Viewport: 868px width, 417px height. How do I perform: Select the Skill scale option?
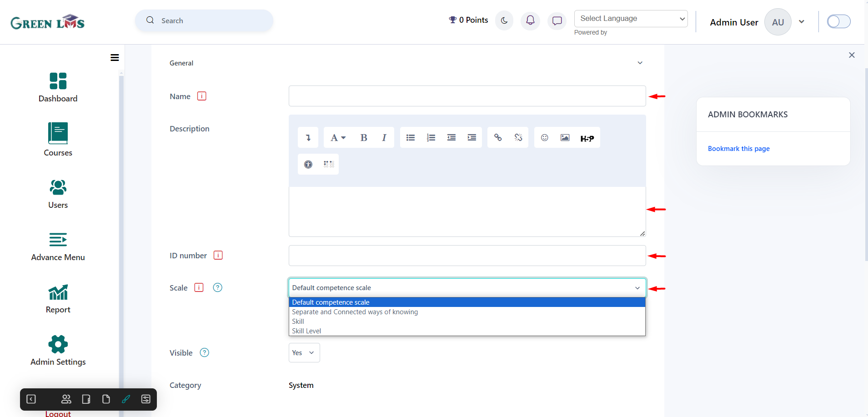pyautogui.click(x=467, y=322)
